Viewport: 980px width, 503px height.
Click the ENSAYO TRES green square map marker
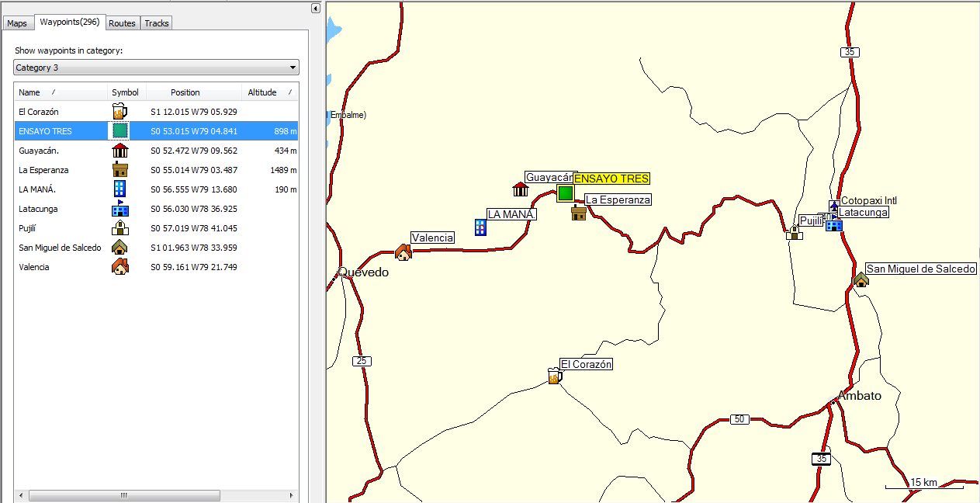click(x=565, y=193)
